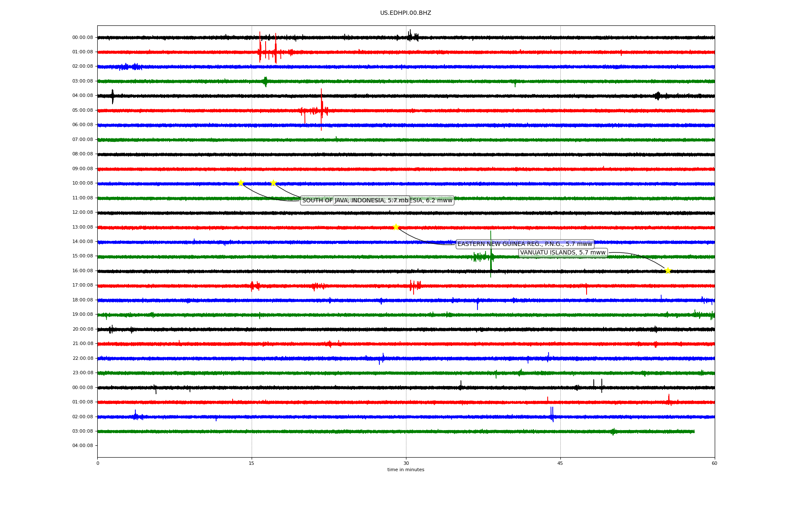The width and height of the screenshot is (812, 508).
Task: Click the star marker for the 6.2 mww event
Action: pyautogui.click(x=273, y=183)
